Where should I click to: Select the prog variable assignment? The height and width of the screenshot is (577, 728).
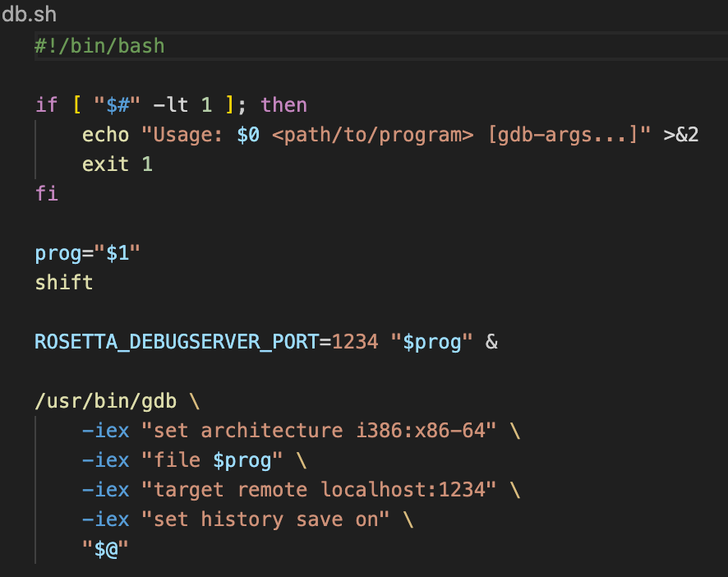point(87,252)
